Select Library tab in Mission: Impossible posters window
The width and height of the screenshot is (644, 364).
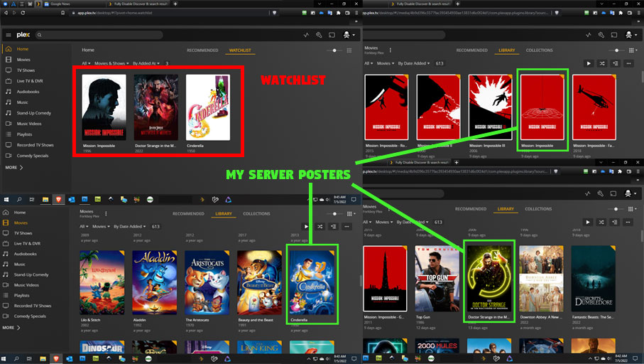tap(506, 50)
